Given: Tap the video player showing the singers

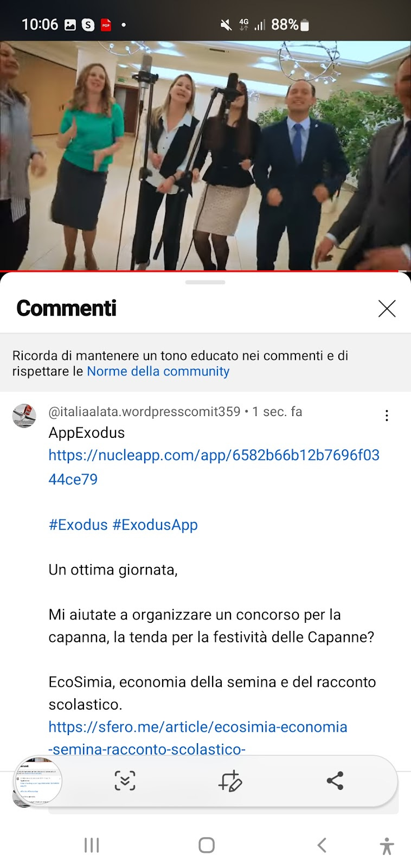Looking at the screenshot, I should pyautogui.click(x=206, y=156).
